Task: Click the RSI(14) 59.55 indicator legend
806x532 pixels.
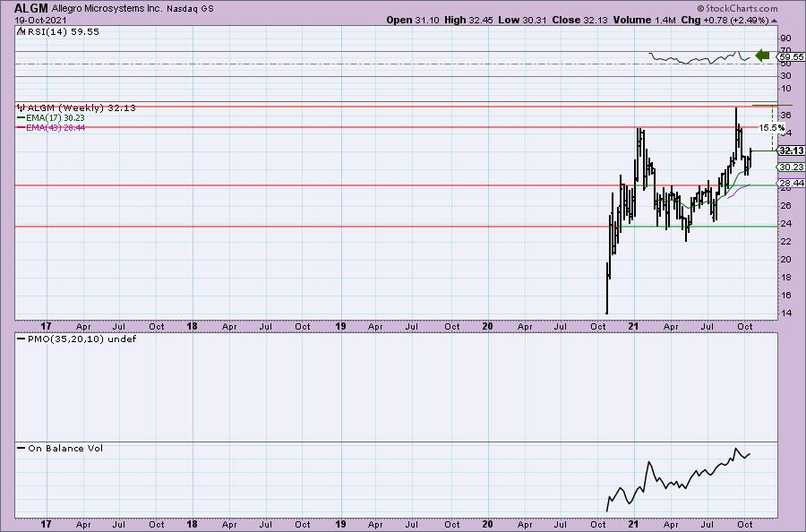Action: tap(64, 31)
